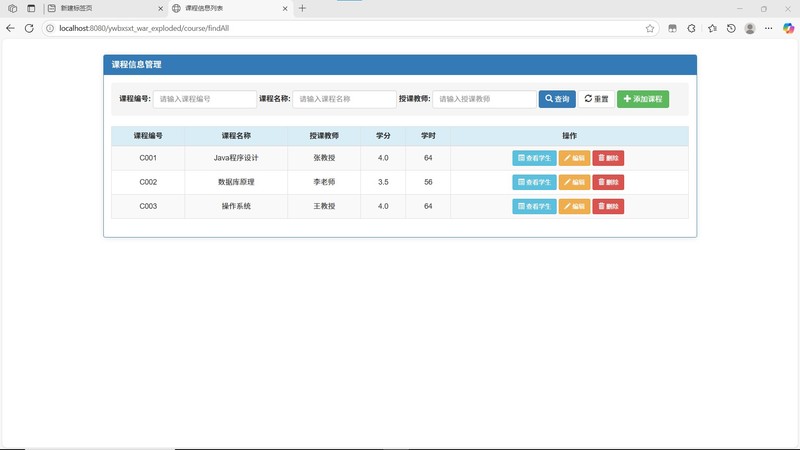Switch to the 新建标签页 tab

coord(106,9)
